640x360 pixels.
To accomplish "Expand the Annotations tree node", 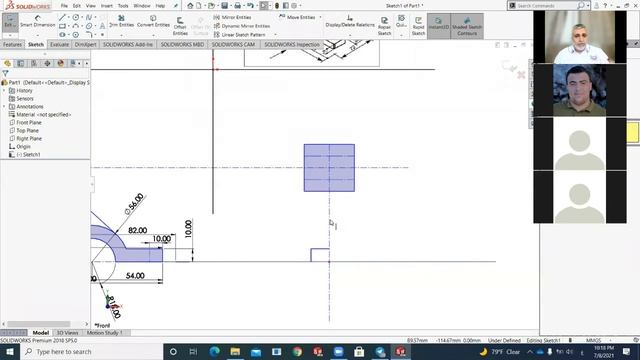I will (x=4, y=107).
